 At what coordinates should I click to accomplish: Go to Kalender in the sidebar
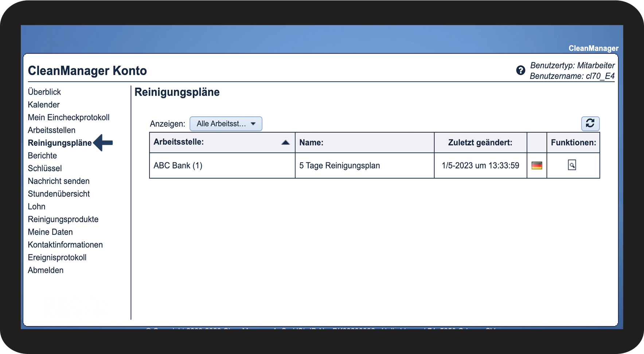(44, 105)
